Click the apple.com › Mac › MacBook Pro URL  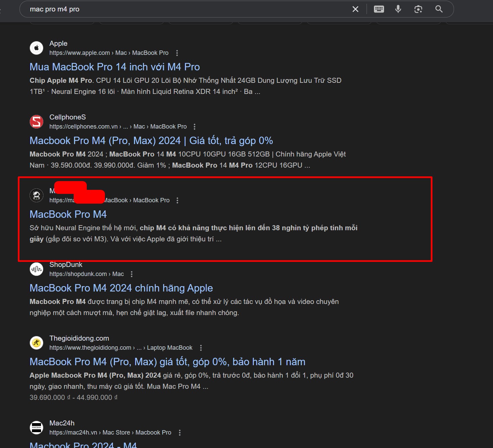point(109,53)
